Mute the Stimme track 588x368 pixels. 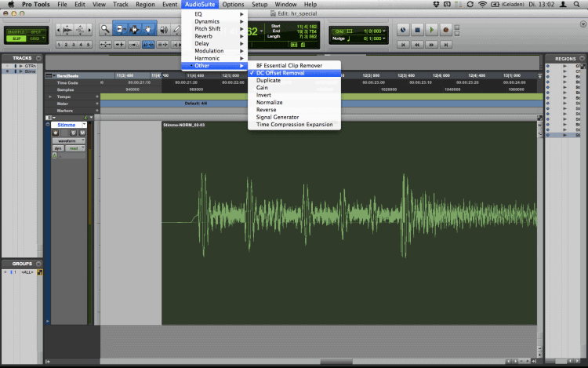pos(82,133)
